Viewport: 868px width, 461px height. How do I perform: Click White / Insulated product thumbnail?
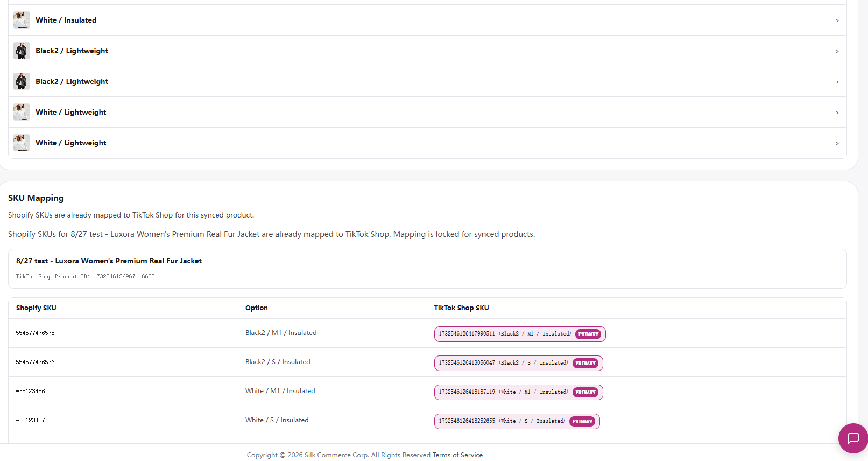(22, 20)
